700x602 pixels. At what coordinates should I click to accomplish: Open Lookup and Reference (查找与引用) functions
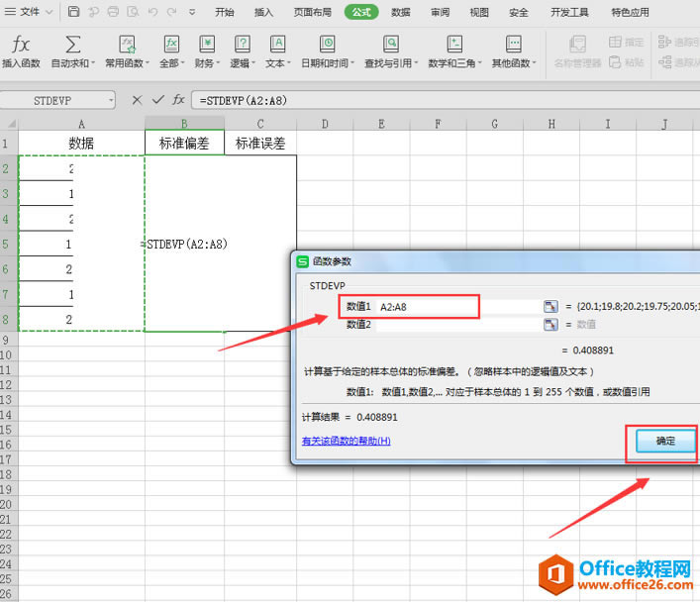click(x=391, y=51)
